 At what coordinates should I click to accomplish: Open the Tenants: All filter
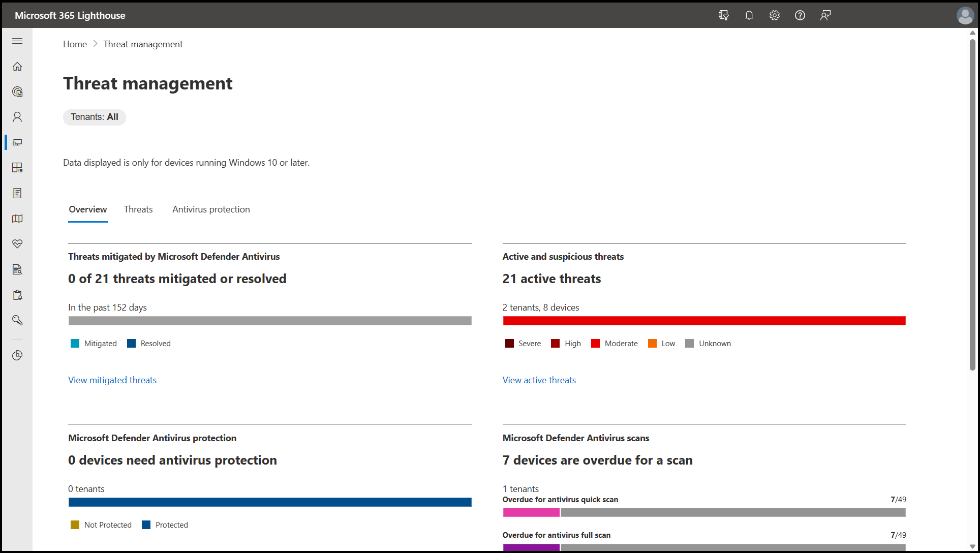point(95,117)
